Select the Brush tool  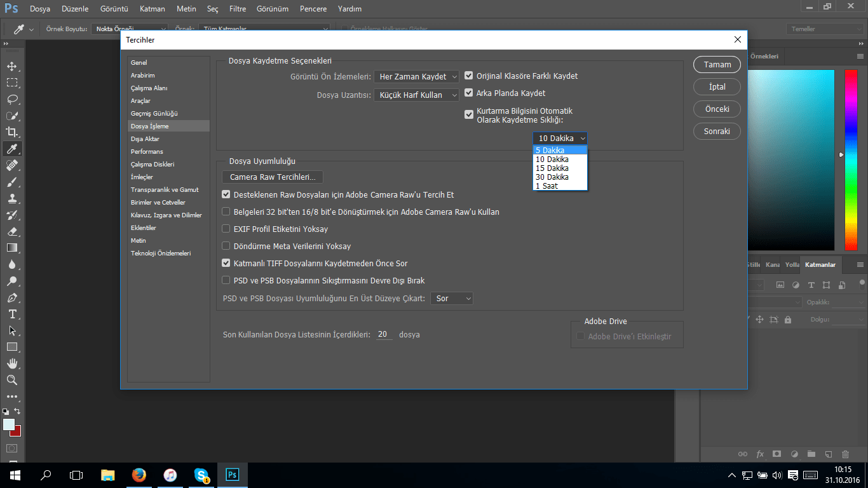click(13, 181)
